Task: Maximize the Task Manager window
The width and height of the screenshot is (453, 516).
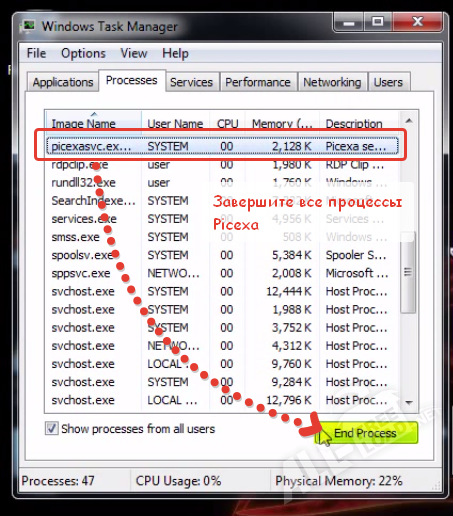Action: pos(378,23)
